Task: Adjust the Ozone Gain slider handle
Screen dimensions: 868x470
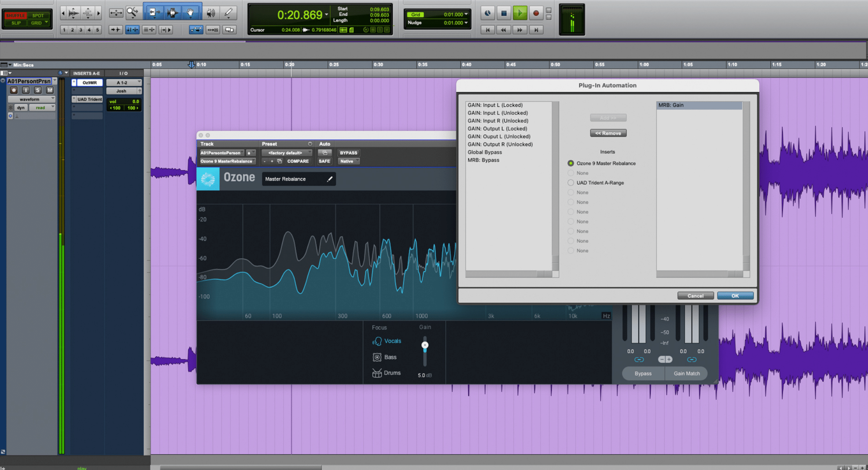Action: 425,345
